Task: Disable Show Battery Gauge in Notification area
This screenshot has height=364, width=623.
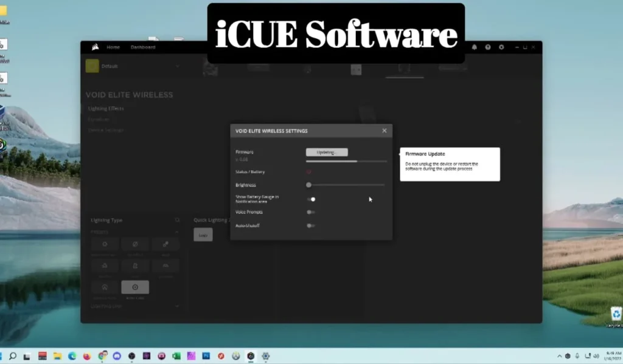Action: coord(311,199)
